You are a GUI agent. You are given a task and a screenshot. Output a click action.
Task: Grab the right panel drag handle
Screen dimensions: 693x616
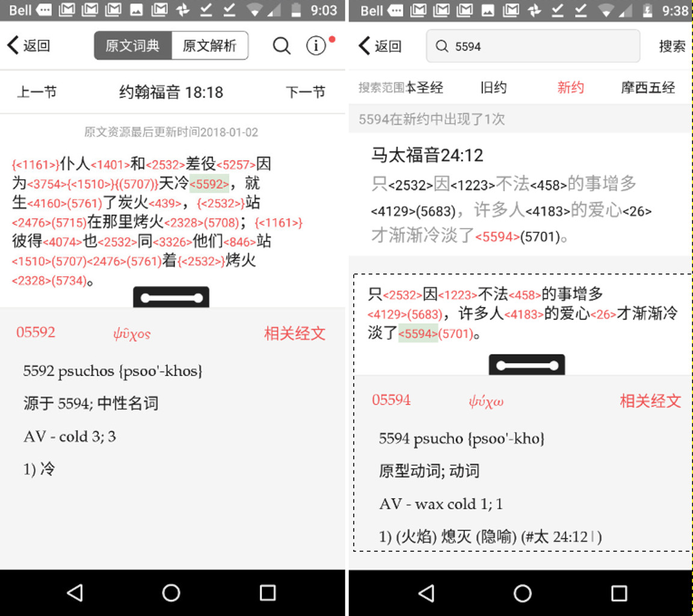click(526, 365)
